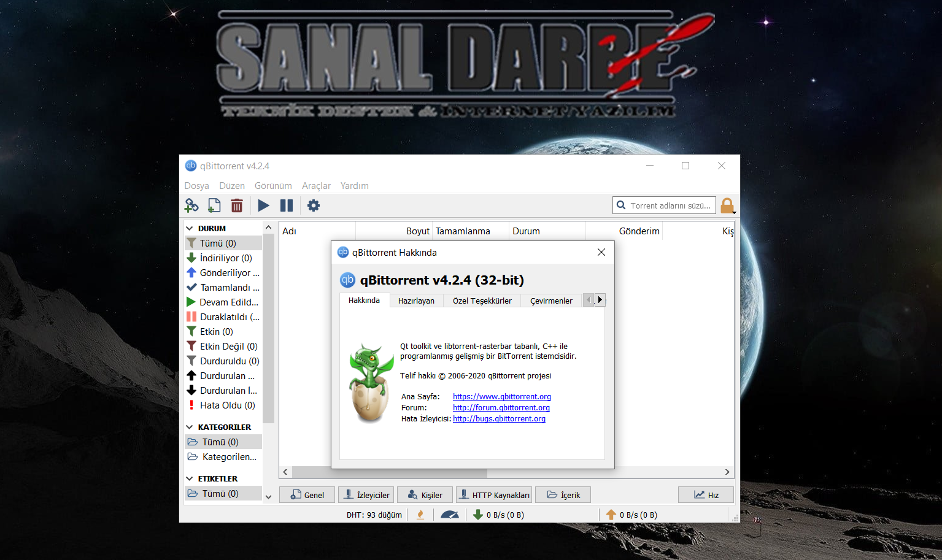Open the Düzen menu
The height and width of the screenshot is (560, 942).
pos(232,186)
